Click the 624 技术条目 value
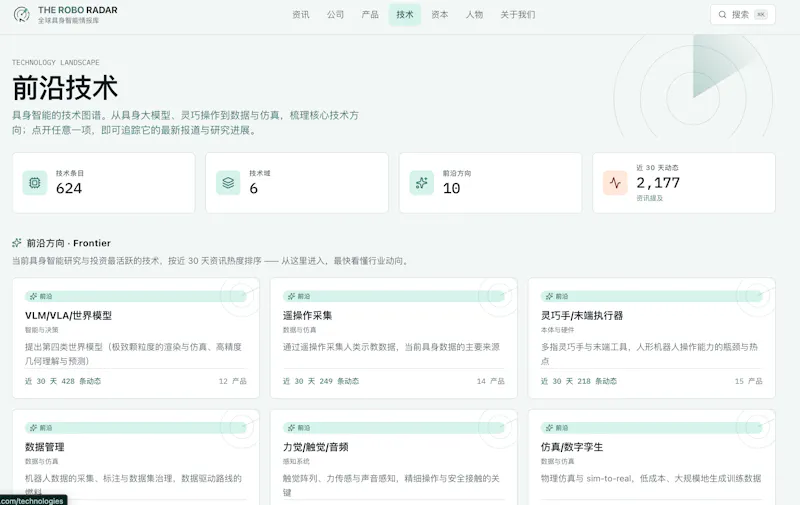Image resolution: width=800 pixels, height=505 pixels. pos(69,189)
